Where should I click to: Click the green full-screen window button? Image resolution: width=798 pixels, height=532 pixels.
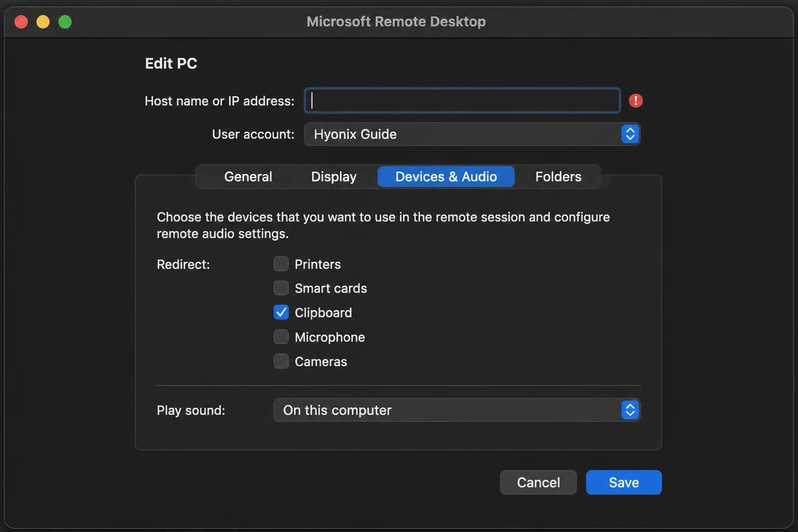click(x=65, y=22)
